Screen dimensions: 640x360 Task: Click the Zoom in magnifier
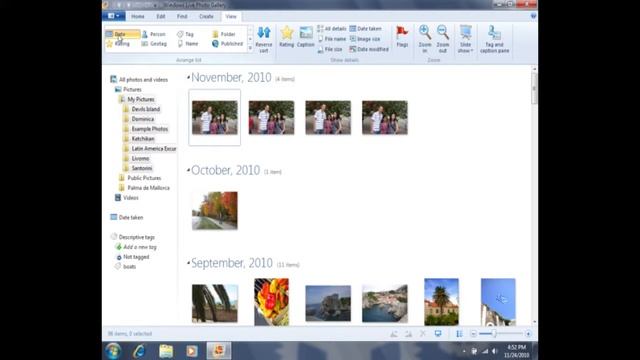pos(425,39)
